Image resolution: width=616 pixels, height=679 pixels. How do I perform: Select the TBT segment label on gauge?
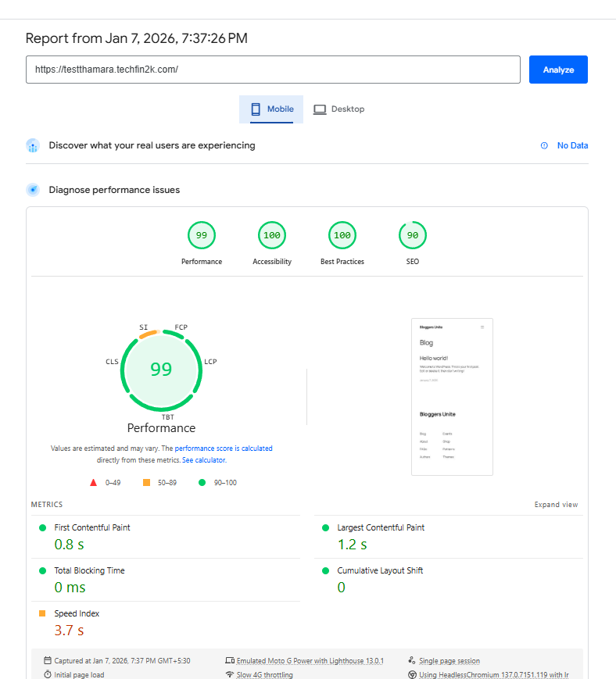point(167,417)
